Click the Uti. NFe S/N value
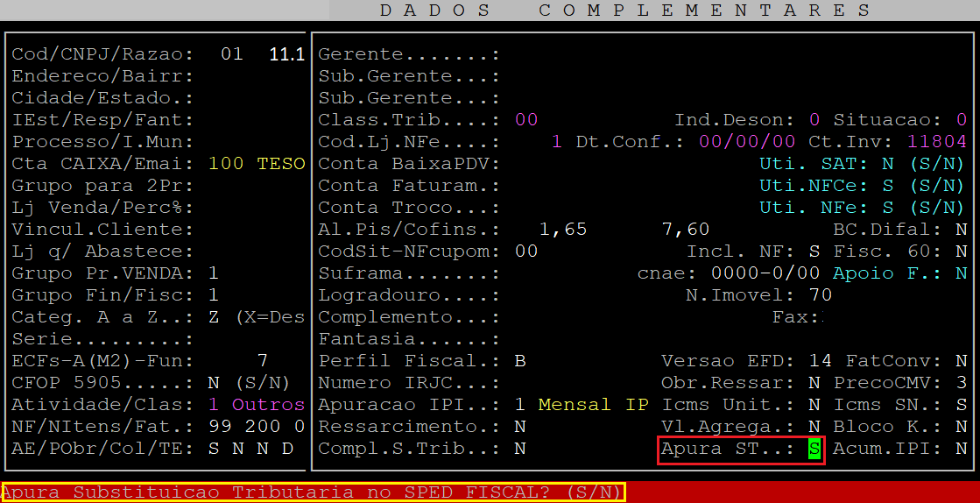Image resolution: width=980 pixels, height=503 pixels. coord(888,208)
